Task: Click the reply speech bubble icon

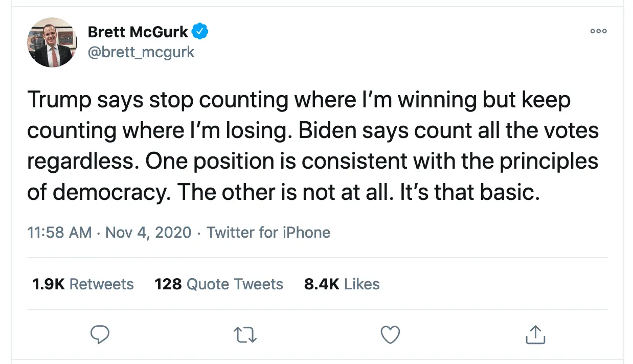Action: point(100,335)
